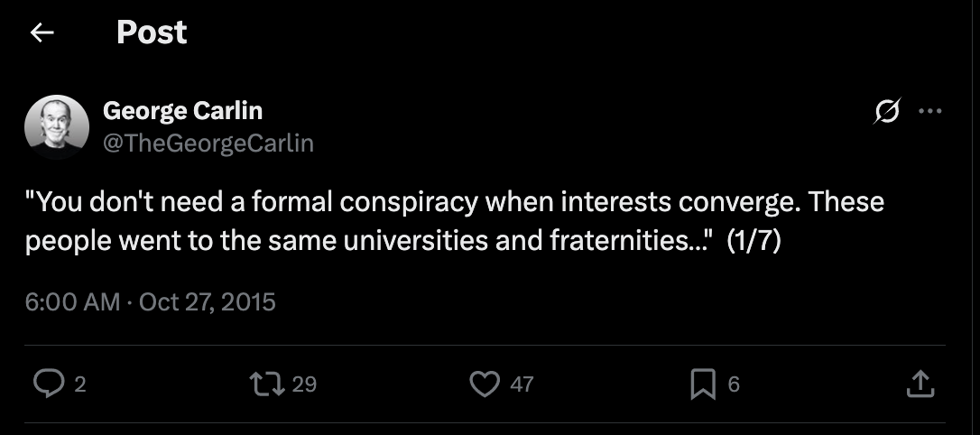Reply using the speech bubble icon

[46, 384]
